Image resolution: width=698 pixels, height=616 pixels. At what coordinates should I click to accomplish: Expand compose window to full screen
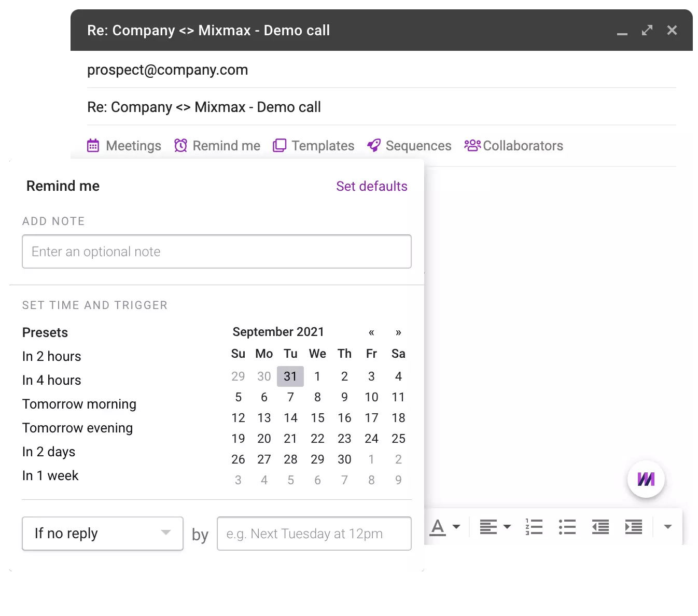pyautogui.click(x=647, y=30)
